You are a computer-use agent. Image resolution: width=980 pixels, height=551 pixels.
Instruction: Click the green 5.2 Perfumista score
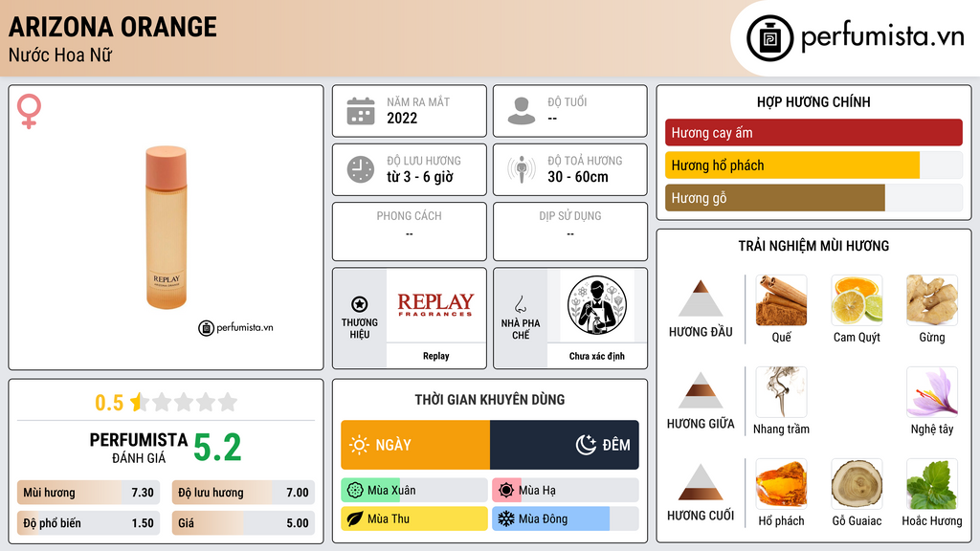[217, 448]
